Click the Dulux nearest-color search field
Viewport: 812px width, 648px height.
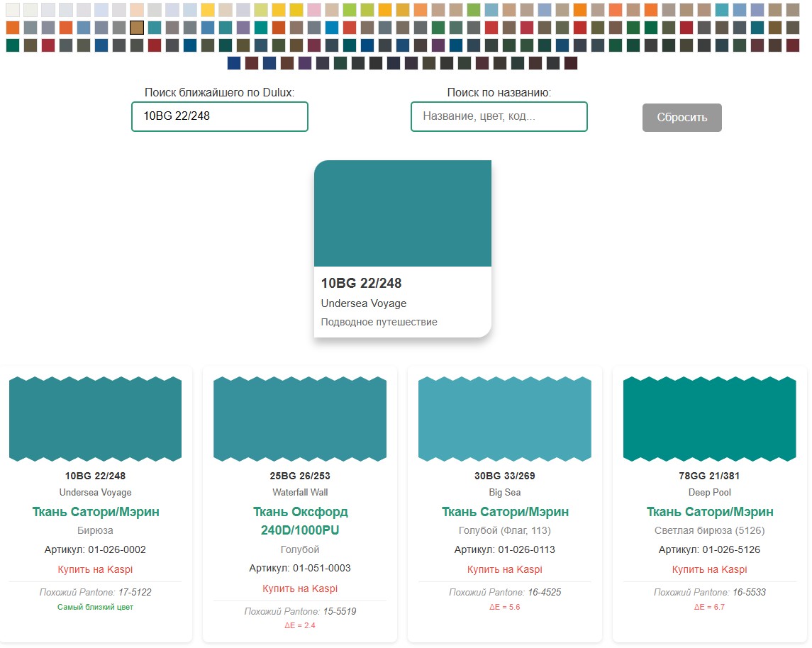click(x=220, y=116)
